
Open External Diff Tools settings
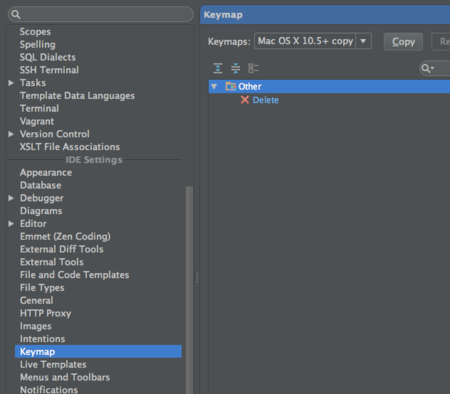(x=62, y=249)
